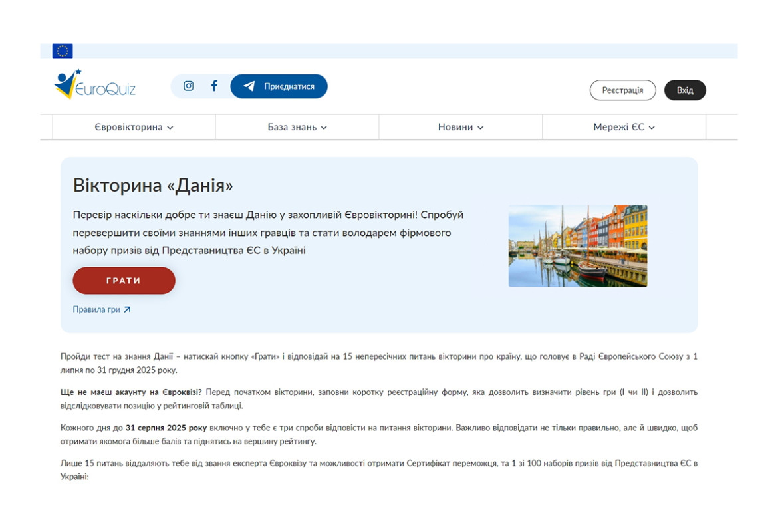
Task: Open the Правила гри link
Action: (x=96, y=309)
